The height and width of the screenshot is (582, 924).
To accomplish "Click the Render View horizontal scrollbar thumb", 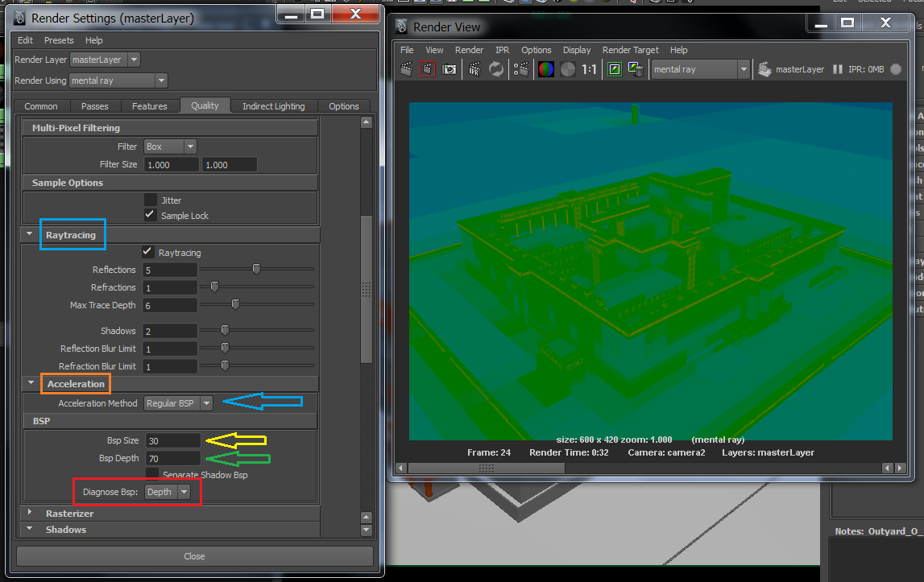I will (486, 468).
